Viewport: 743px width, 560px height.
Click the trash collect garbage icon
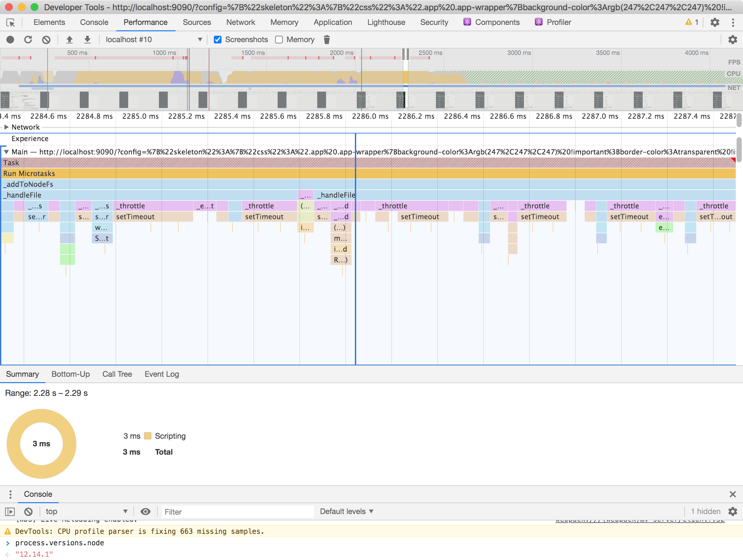326,40
